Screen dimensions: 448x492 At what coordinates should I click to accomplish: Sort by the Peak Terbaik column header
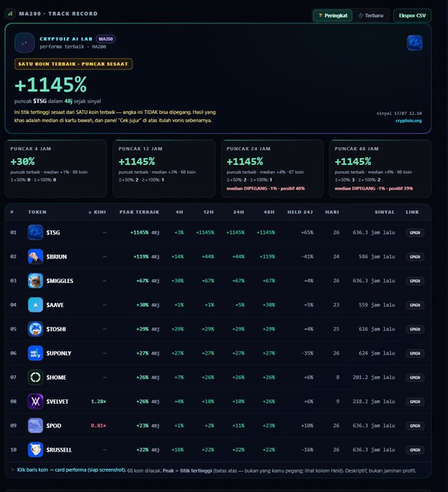pos(139,212)
